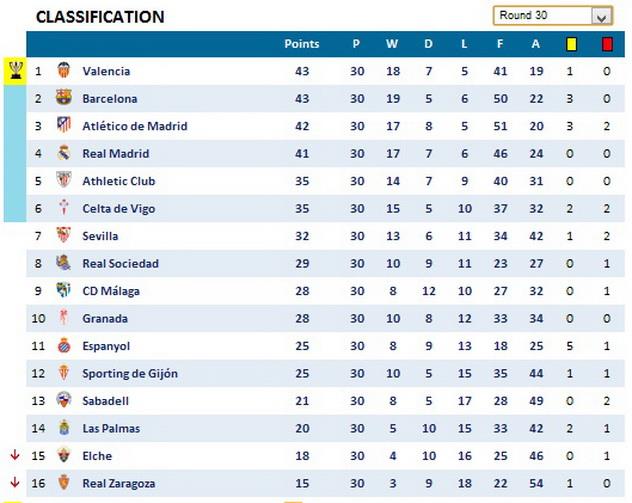Click the Athletic Club crest icon
Image resolution: width=632 pixels, height=503 pixels.
click(64, 181)
